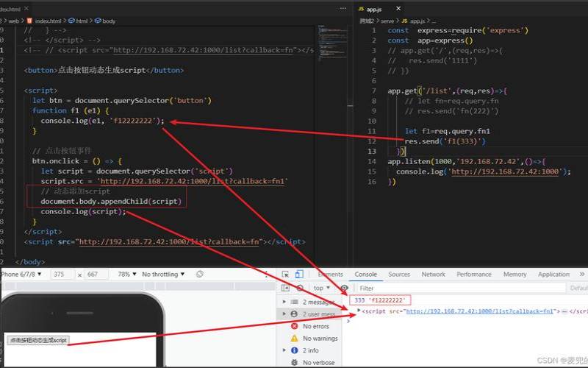Select the inspect element picker icon
The image size is (588, 368).
click(285, 274)
